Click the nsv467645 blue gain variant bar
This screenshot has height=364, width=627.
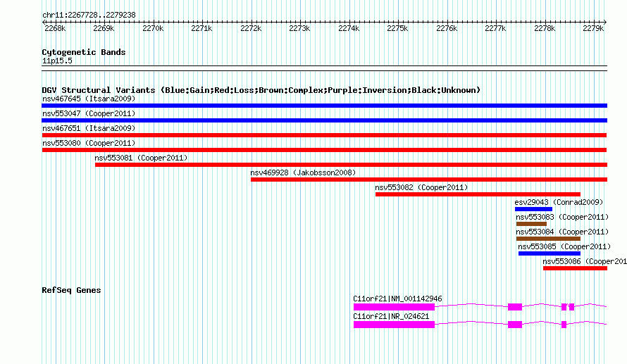click(324, 106)
